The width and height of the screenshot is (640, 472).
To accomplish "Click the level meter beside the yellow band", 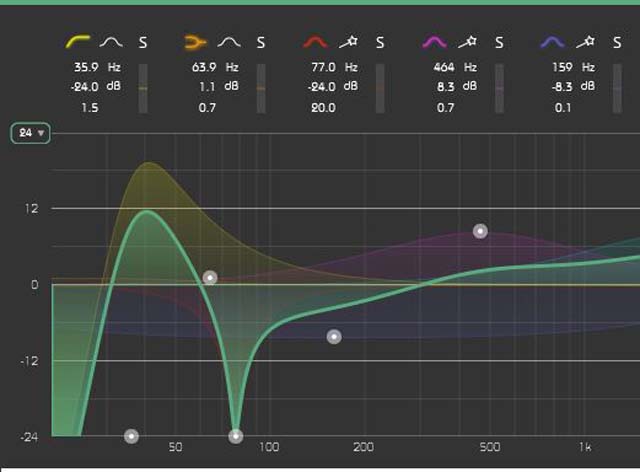I will pos(143,88).
